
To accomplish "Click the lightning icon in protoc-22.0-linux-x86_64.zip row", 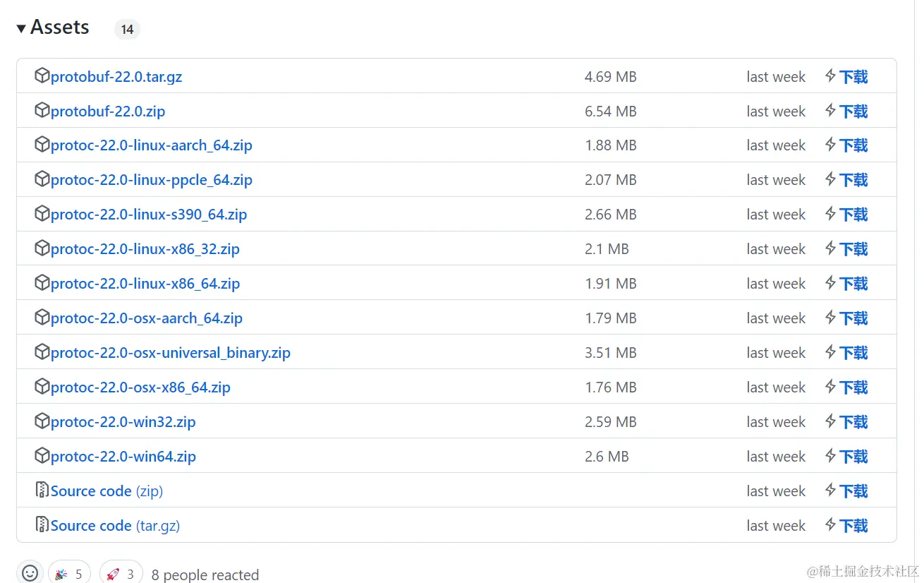I will pyautogui.click(x=831, y=283).
